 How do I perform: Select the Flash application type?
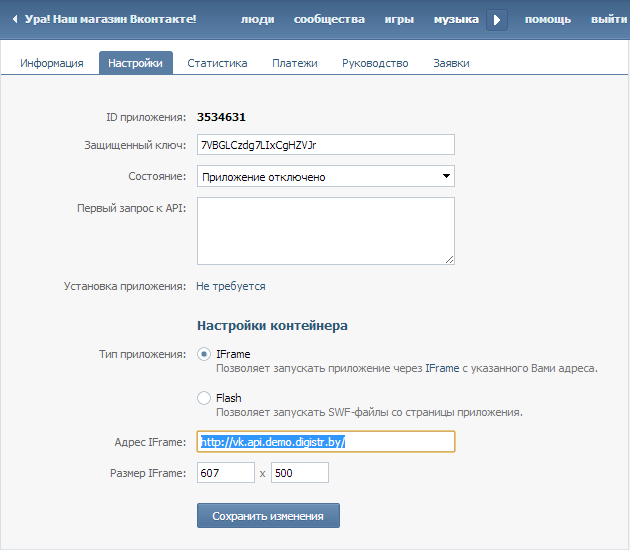click(204, 398)
